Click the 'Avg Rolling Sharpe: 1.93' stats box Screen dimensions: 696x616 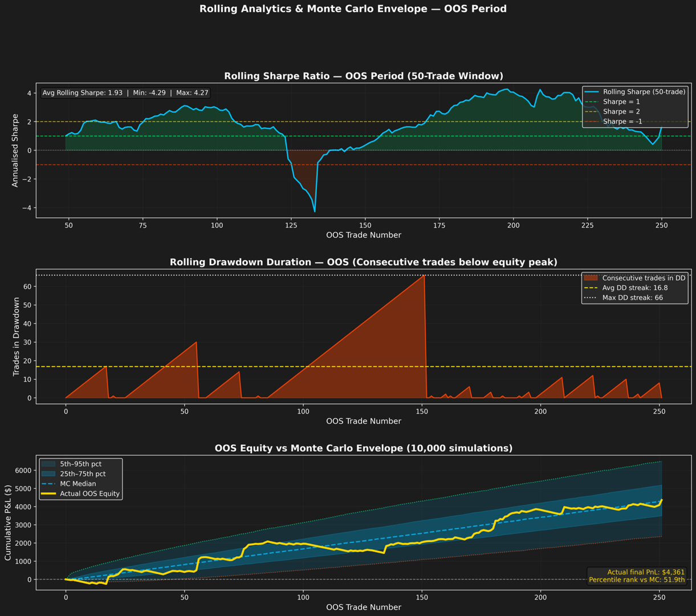coord(125,92)
